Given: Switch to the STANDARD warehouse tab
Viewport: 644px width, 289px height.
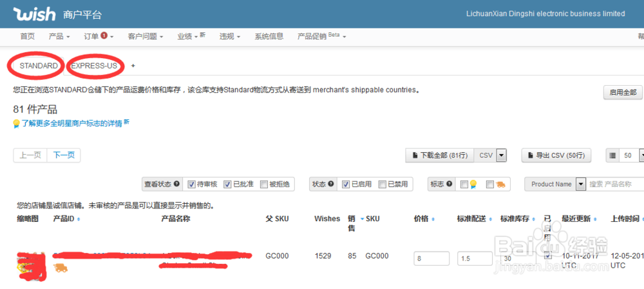Looking at the screenshot, I should click(39, 66).
